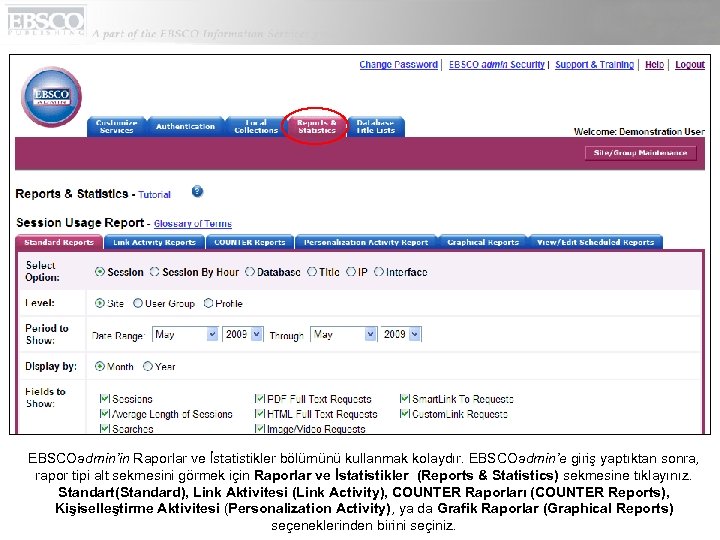
Task: Switch to Link Activity Reports sub-tab
Action: tap(154, 242)
